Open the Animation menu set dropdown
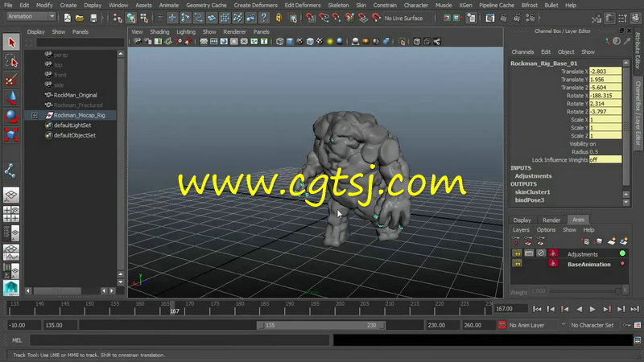The width and height of the screenshot is (644, 362). coord(31,16)
